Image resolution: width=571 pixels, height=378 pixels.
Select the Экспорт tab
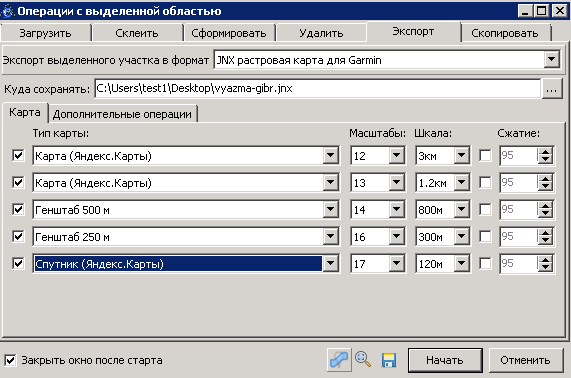coord(413,32)
